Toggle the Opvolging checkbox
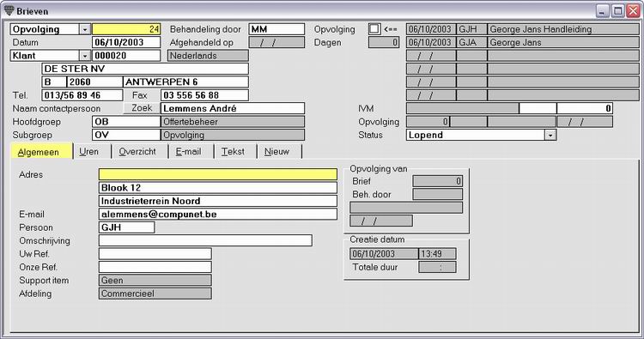644x339 pixels. coord(374,28)
